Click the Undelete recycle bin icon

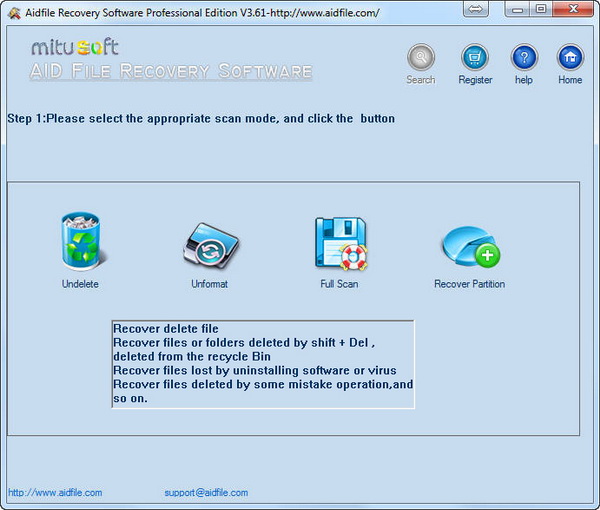(81, 241)
